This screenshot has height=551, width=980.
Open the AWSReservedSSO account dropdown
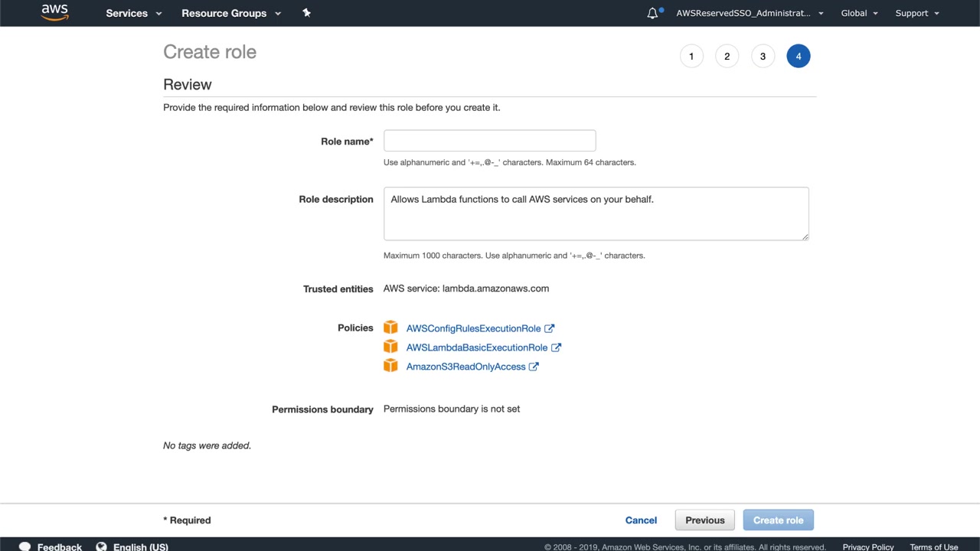pos(750,13)
